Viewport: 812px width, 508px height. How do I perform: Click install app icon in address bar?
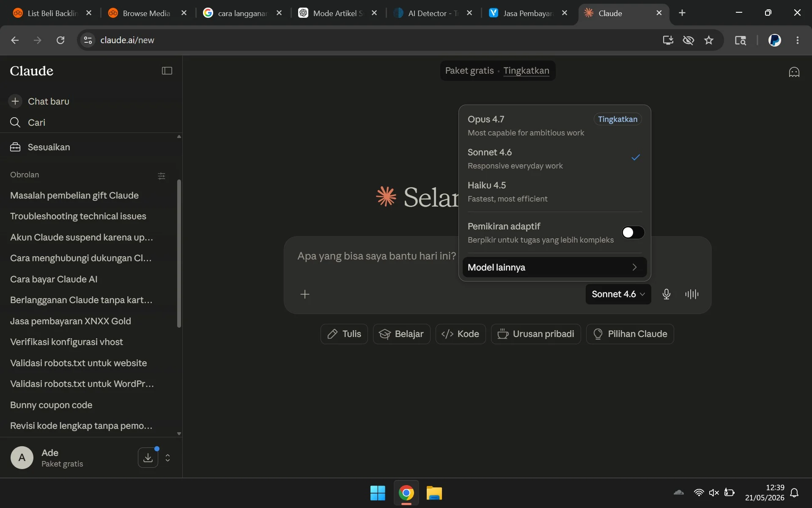tap(668, 40)
